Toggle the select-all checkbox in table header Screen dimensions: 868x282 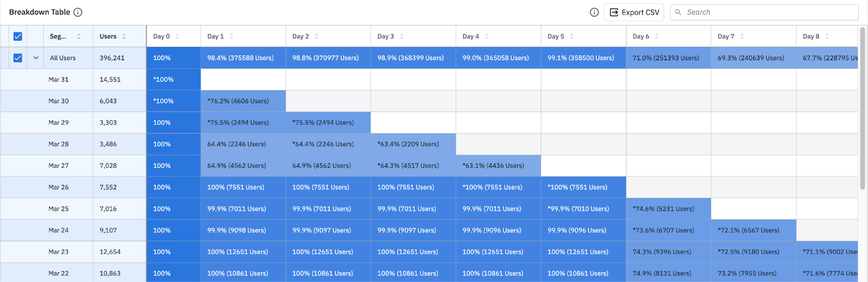coord(18,36)
